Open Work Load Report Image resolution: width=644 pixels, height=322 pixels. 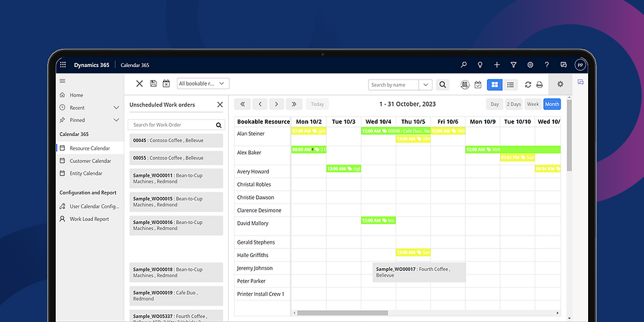click(89, 219)
